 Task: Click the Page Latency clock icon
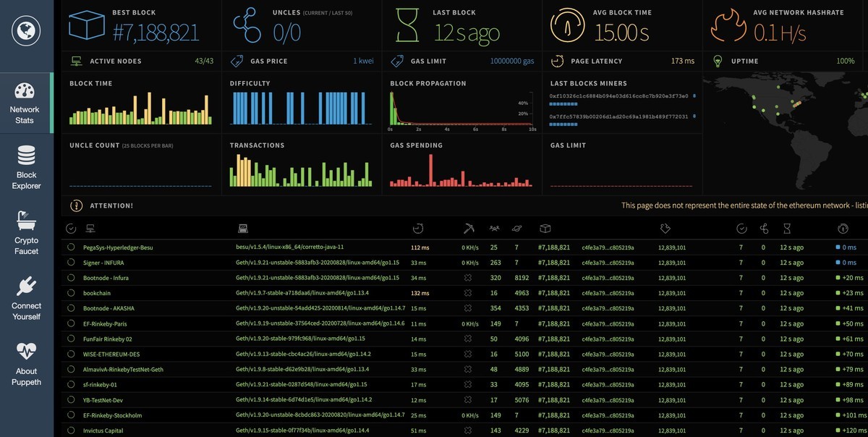tap(557, 61)
